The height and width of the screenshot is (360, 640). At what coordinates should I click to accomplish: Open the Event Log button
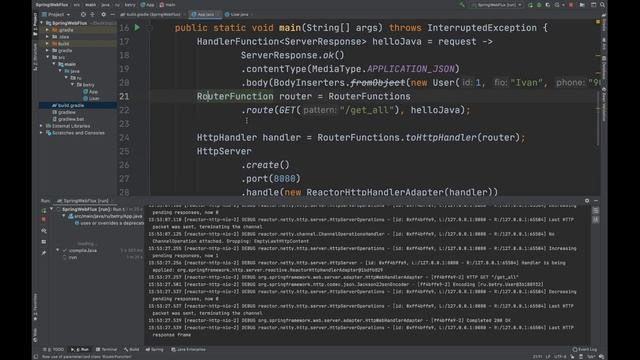pos(585,350)
